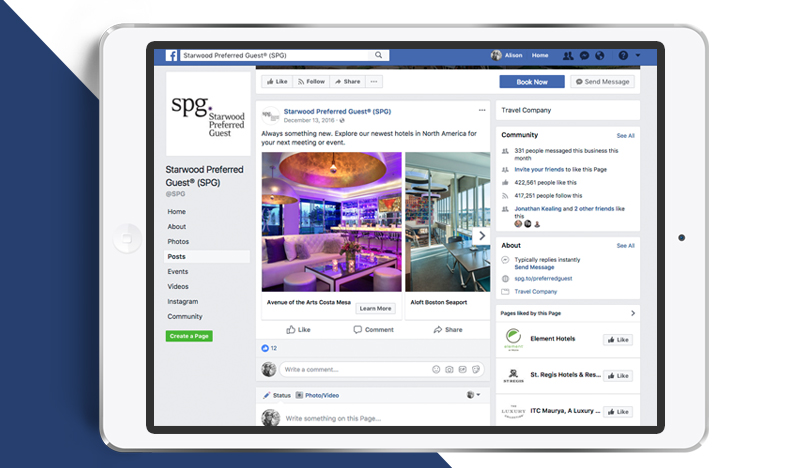Click the Book Now button
Viewport: 800px width, 468px height.
tap(532, 82)
